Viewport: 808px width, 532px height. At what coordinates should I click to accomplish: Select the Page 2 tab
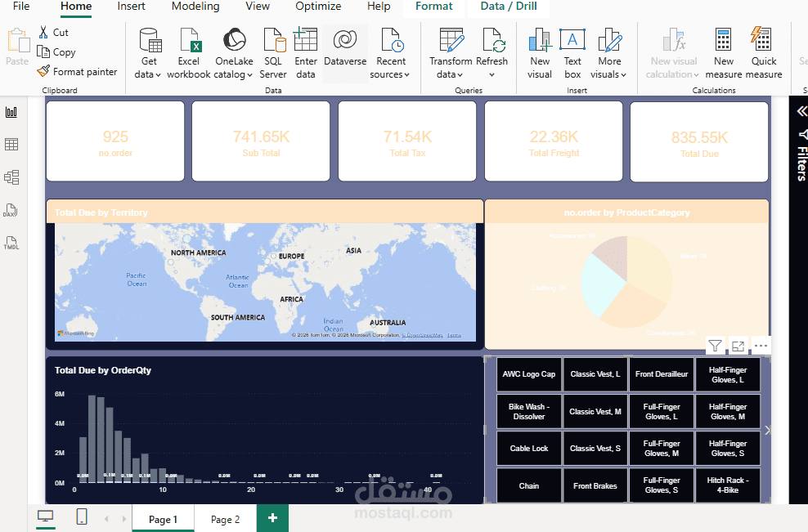[224, 518]
